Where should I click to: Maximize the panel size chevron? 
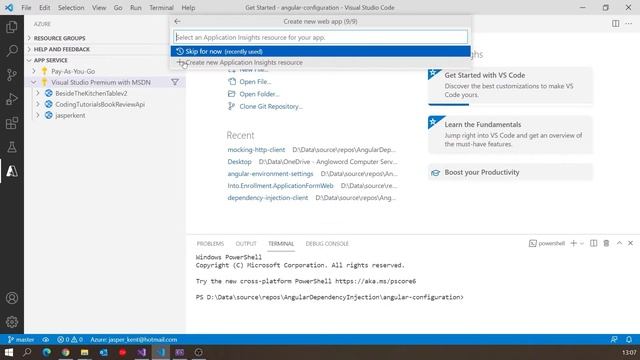click(x=619, y=243)
